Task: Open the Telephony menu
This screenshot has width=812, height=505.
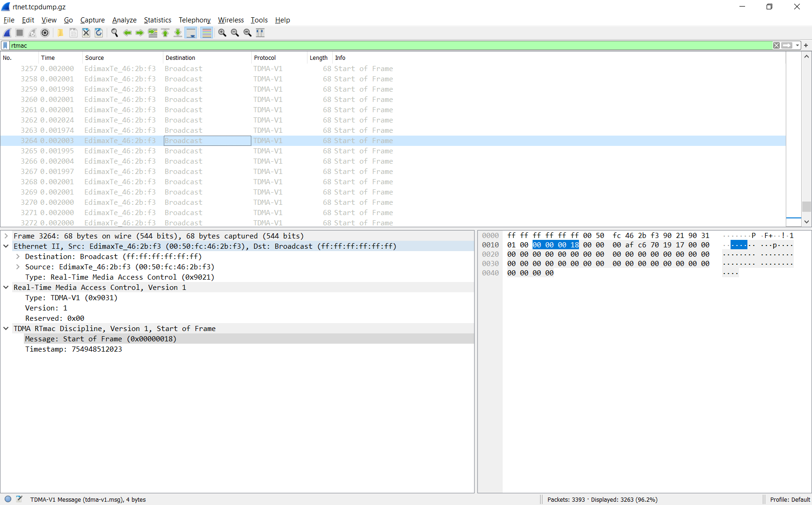Action: [x=194, y=20]
